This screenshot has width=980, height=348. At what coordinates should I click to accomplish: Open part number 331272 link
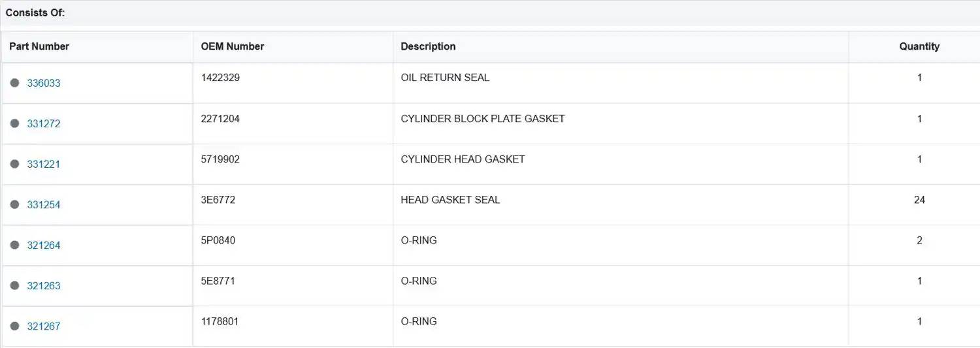44,124
